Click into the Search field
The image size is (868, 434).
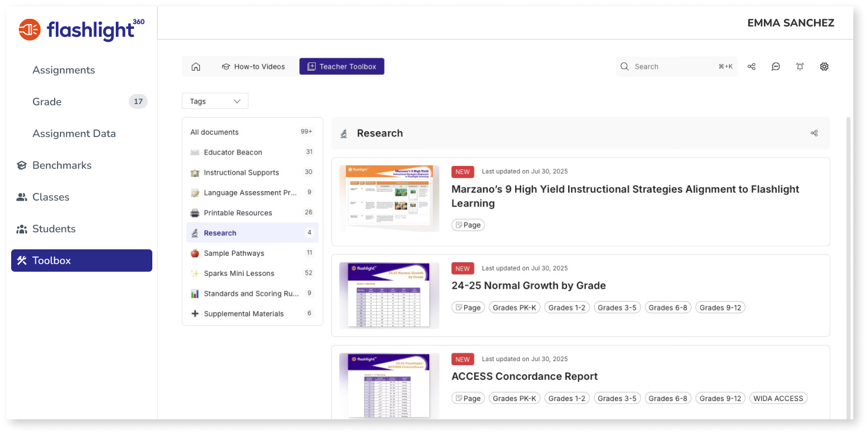(676, 66)
